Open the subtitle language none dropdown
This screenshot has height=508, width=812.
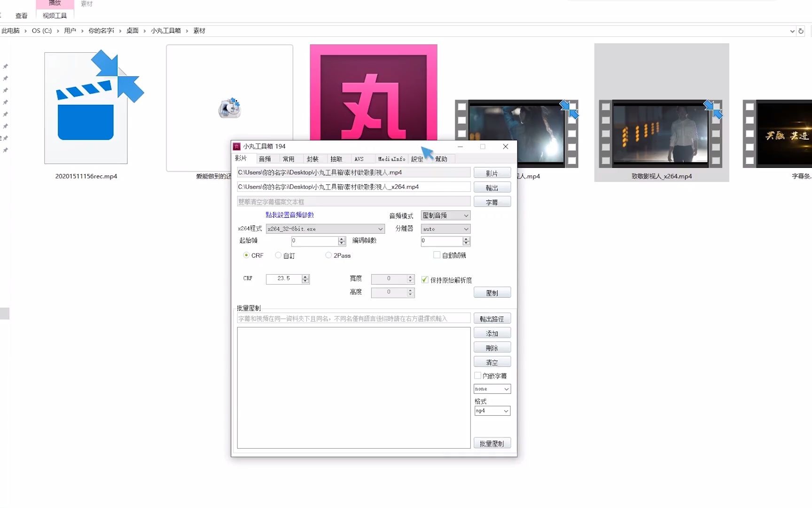(x=492, y=389)
